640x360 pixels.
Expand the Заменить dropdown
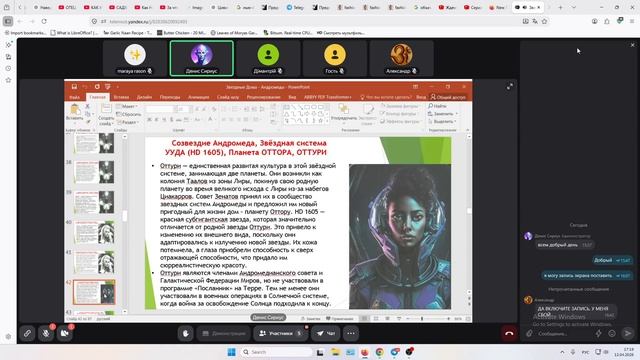443,114
